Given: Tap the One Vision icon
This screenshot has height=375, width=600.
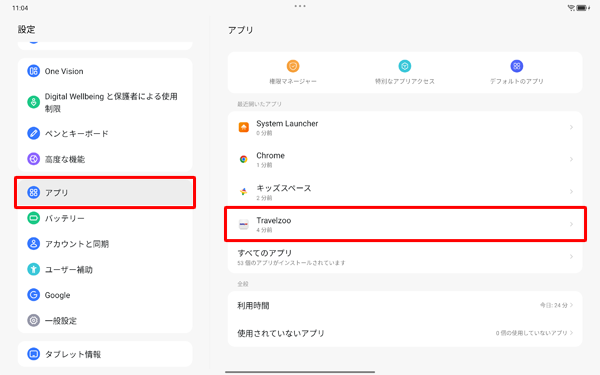Looking at the screenshot, I should 33,71.
